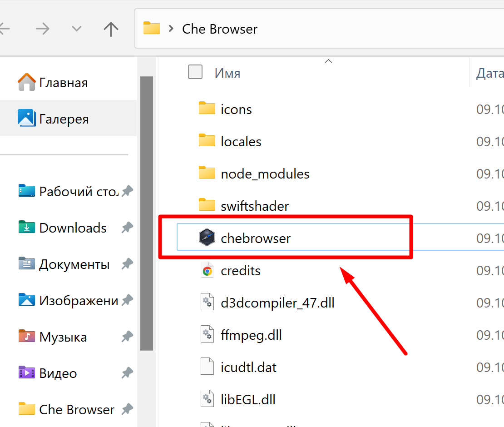The image size is (504, 427).
Task: Click the Главная home icon
Action: coord(27,82)
